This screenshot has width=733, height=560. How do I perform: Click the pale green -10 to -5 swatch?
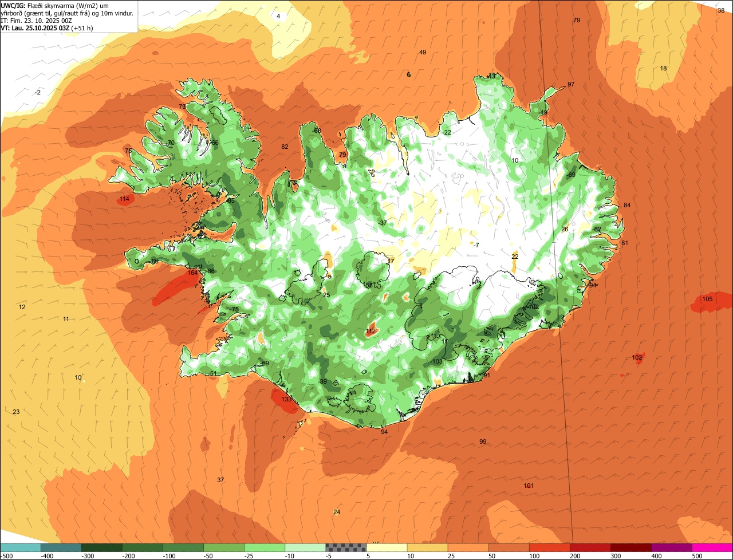click(x=305, y=547)
